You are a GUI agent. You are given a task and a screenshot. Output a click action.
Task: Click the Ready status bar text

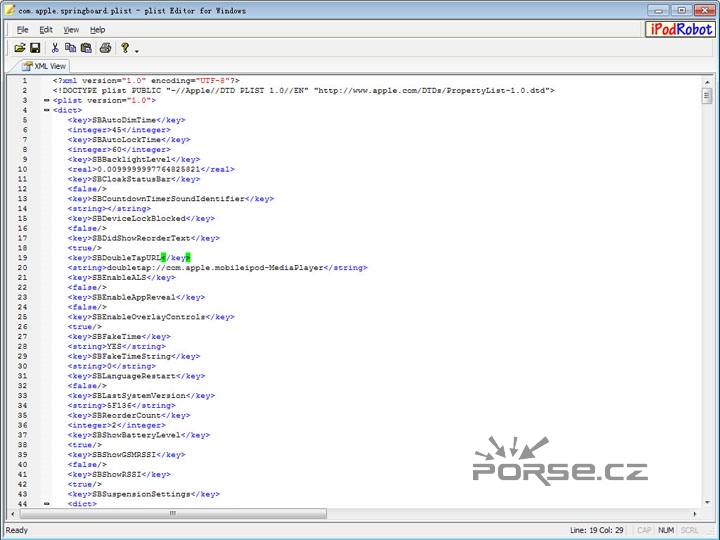click(17, 530)
